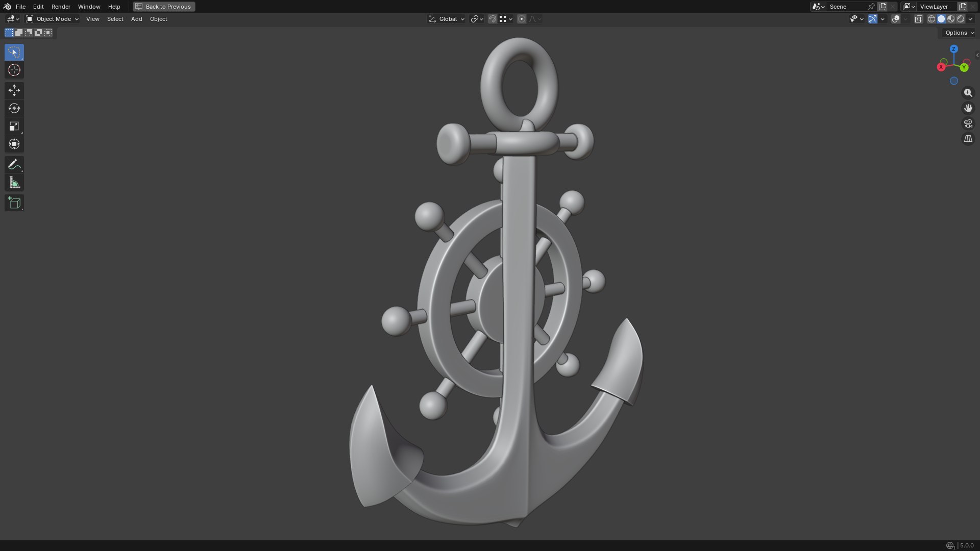Open the Object menu

tap(158, 19)
